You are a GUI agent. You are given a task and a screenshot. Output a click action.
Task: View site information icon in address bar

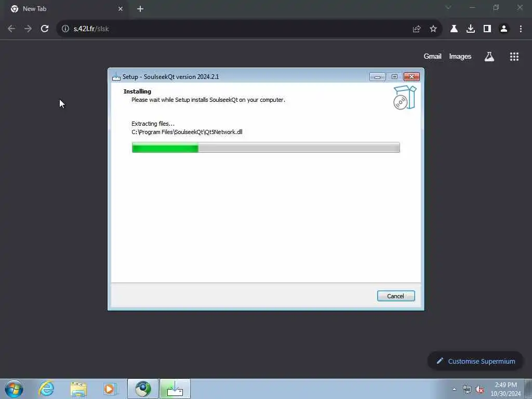65,29
